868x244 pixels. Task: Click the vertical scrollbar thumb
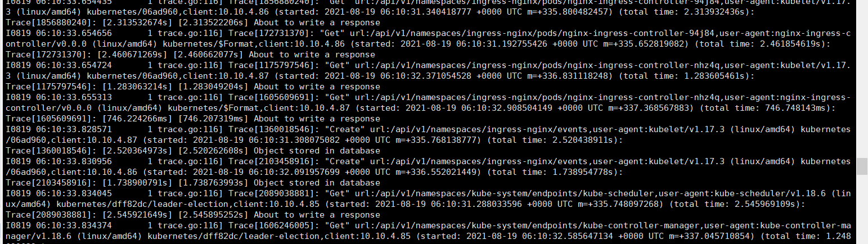861,166
